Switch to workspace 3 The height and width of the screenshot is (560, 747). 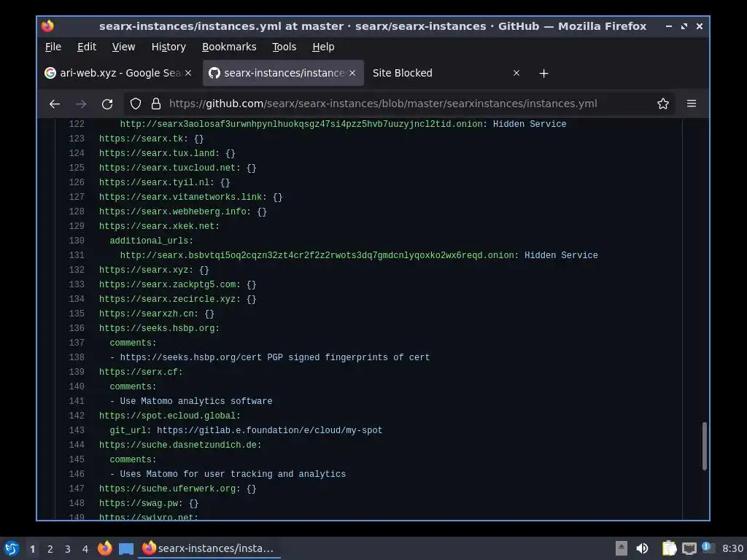(x=68, y=549)
